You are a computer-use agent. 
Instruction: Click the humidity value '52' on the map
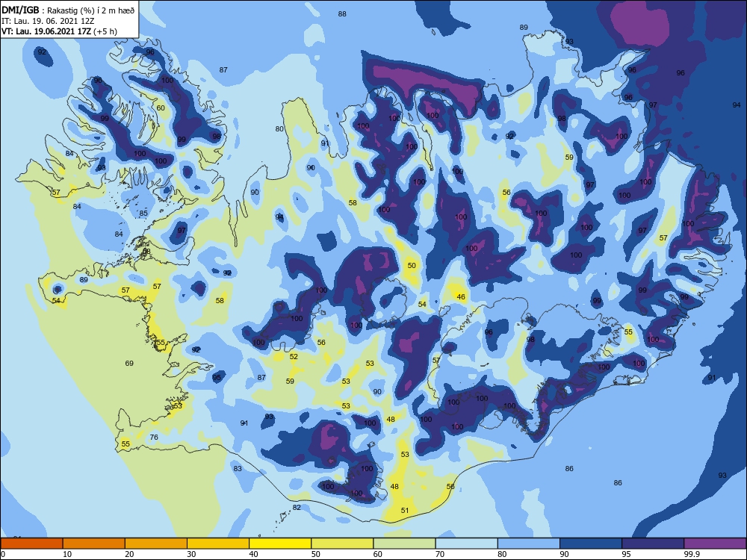click(294, 357)
